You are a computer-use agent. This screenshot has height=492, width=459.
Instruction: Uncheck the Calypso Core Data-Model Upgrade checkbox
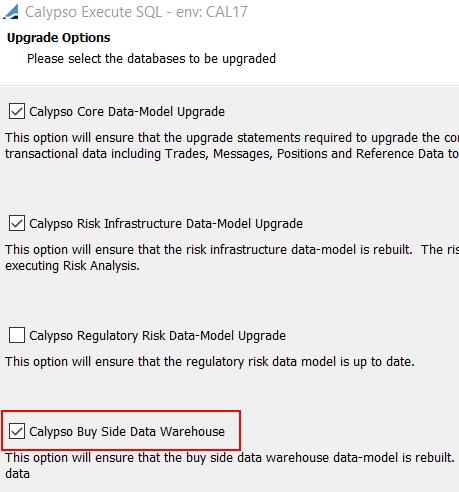[x=17, y=111]
